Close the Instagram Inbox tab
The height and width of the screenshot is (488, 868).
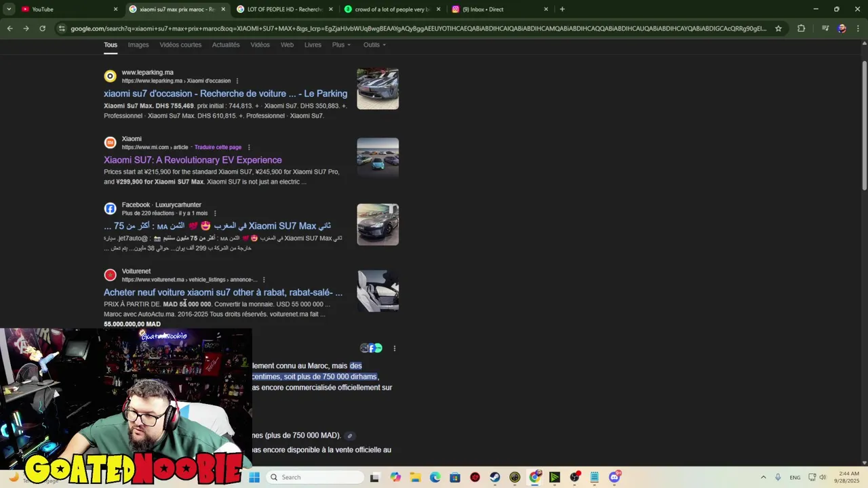pyautogui.click(x=546, y=9)
